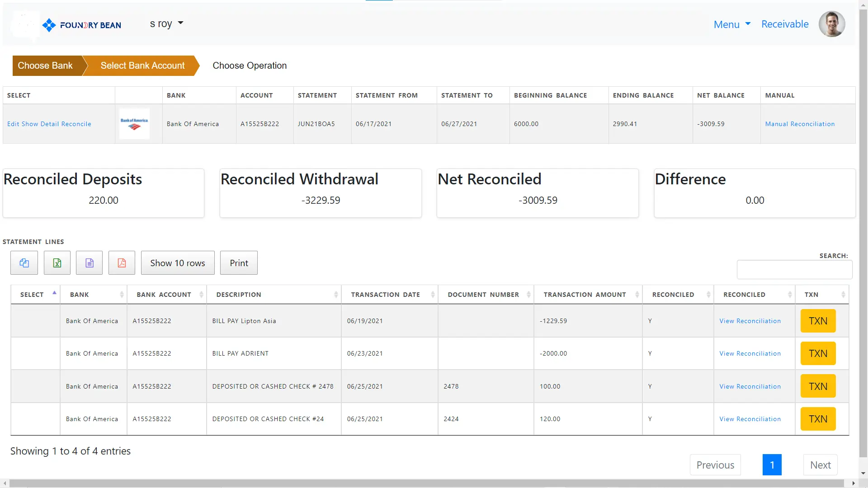Toggle sorting on the Bank column
Image resolution: width=868 pixels, height=488 pixels.
click(x=79, y=294)
